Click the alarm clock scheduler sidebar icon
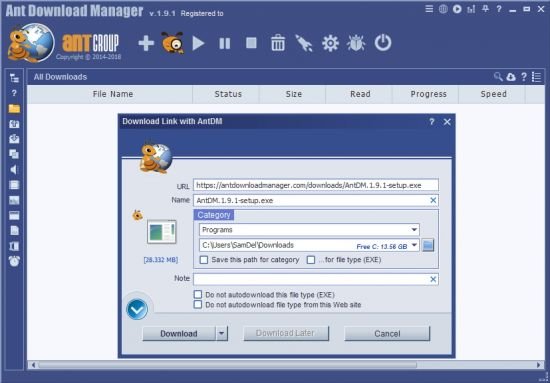The image size is (550, 383). [14, 261]
